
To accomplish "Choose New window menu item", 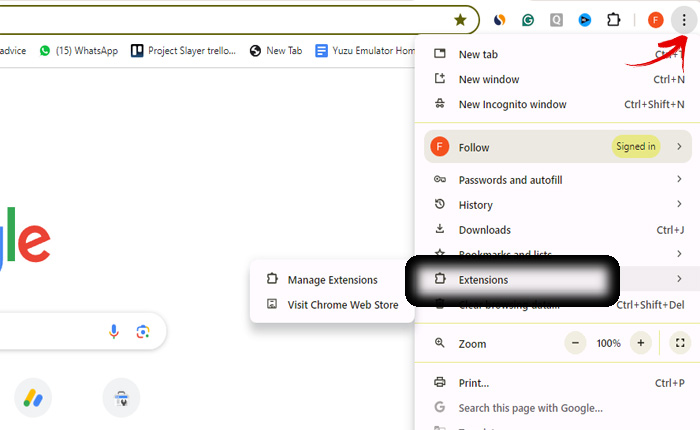I will [x=557, y=79].
